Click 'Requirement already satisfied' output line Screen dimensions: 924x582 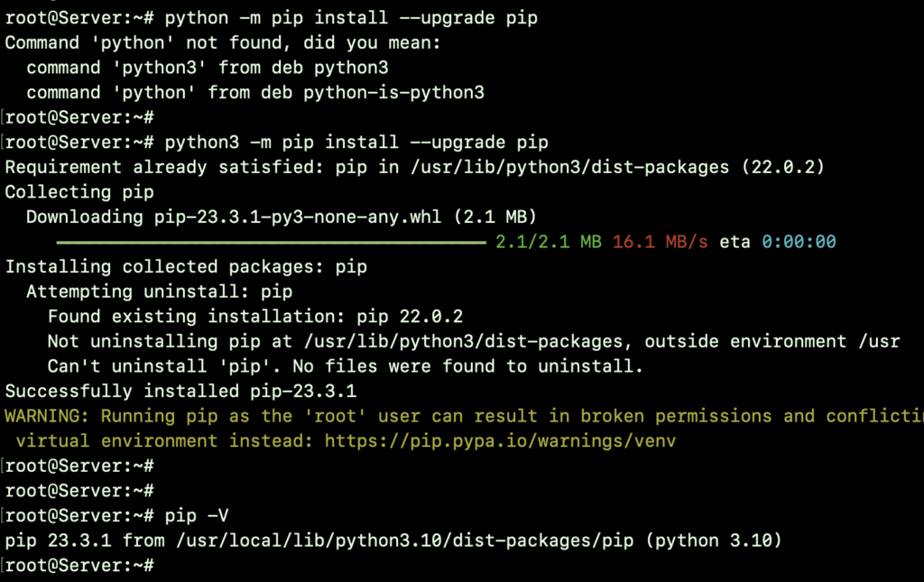[414, 167]
